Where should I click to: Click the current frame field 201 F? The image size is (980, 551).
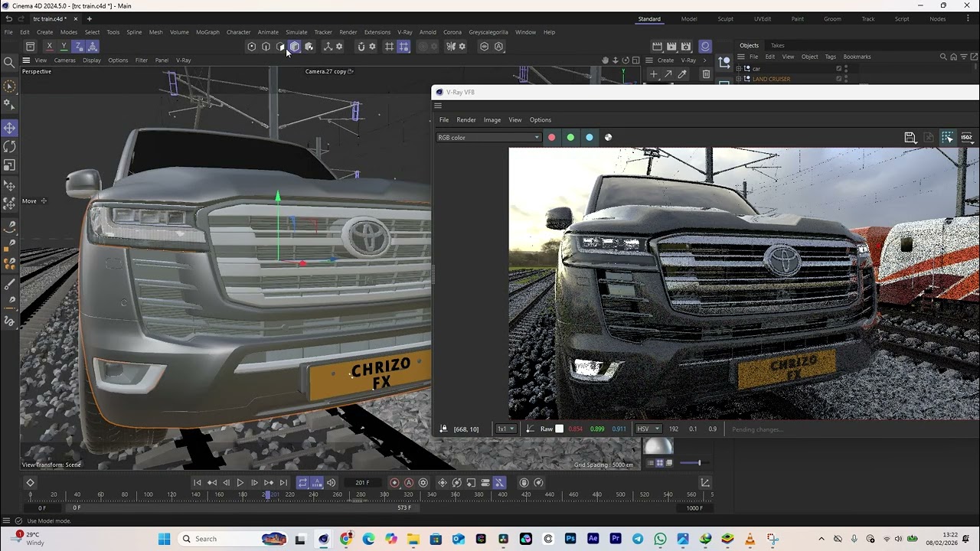click(362, 483)
